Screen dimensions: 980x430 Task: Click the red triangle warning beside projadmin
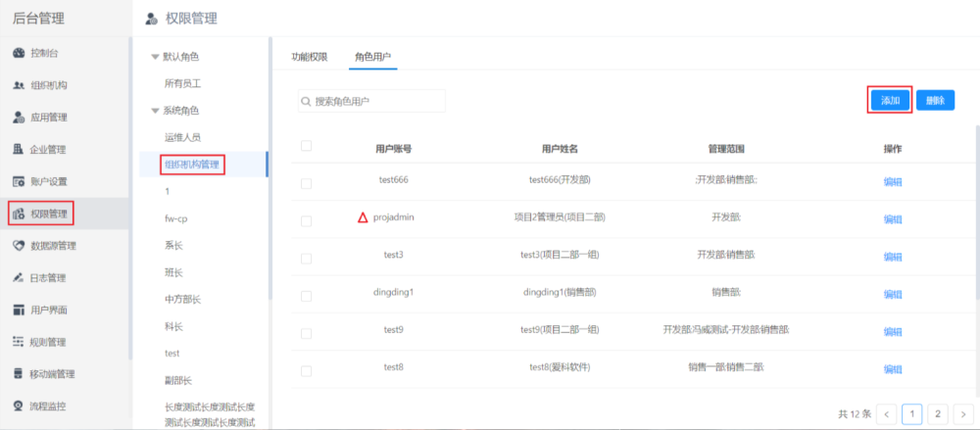[x=363, y=217]
